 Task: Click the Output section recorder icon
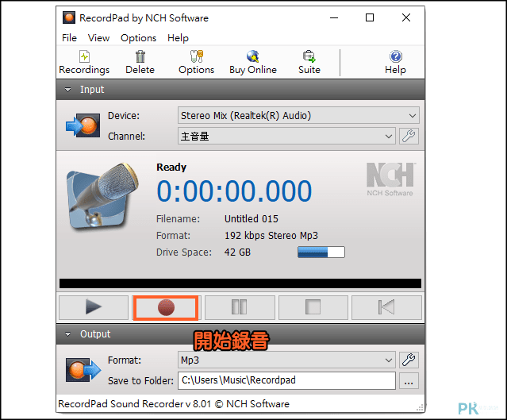(x=83, y=370)
